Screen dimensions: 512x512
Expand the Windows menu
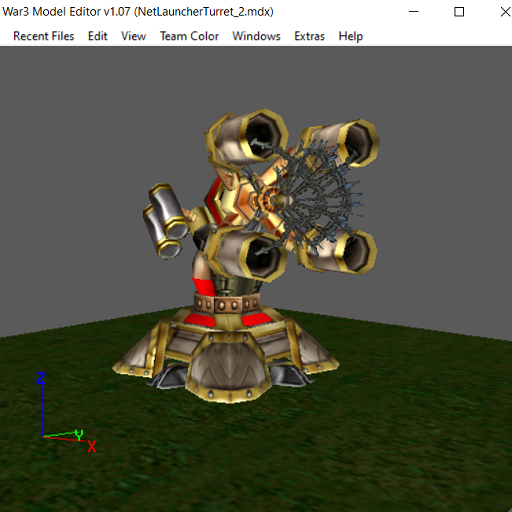[x=256, y=36]
